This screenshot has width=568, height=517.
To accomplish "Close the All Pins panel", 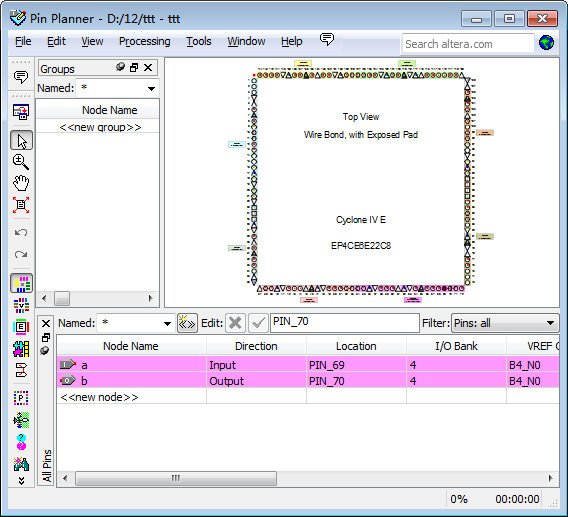I will 46,323.
